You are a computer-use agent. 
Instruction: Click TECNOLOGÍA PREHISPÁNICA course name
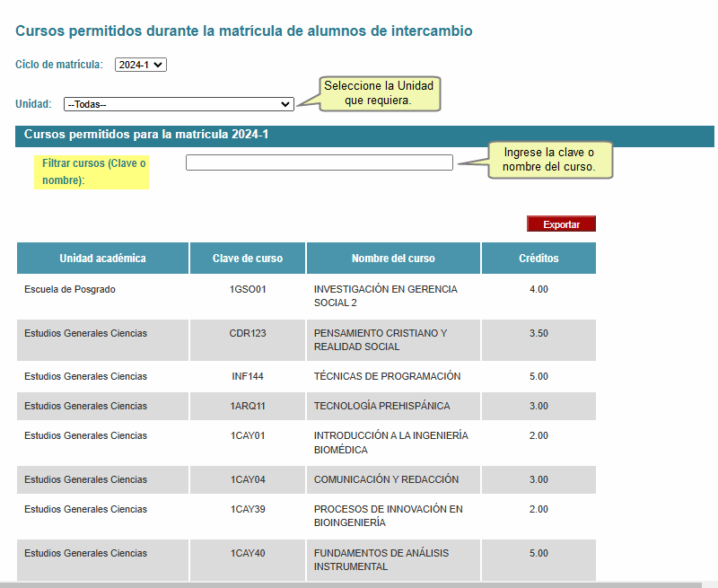[382, 406]
